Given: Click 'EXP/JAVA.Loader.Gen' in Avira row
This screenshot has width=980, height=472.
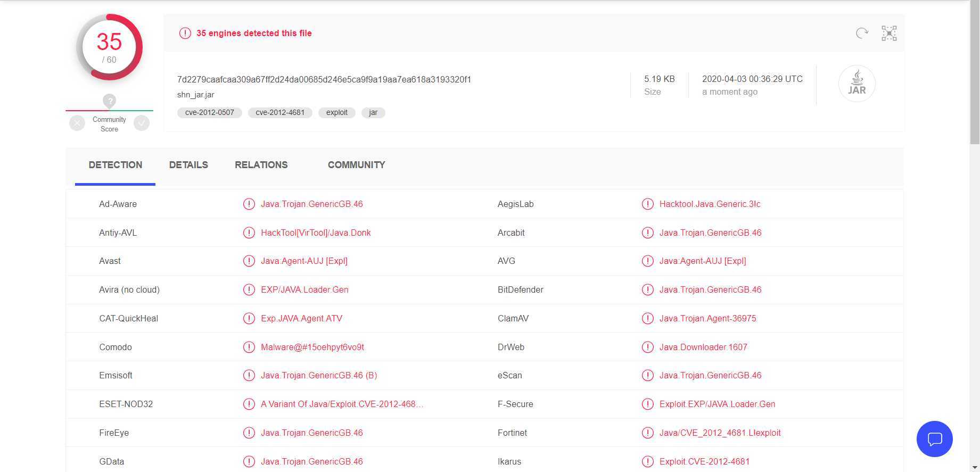Looking at the screenshot, I should click(304, 289).
